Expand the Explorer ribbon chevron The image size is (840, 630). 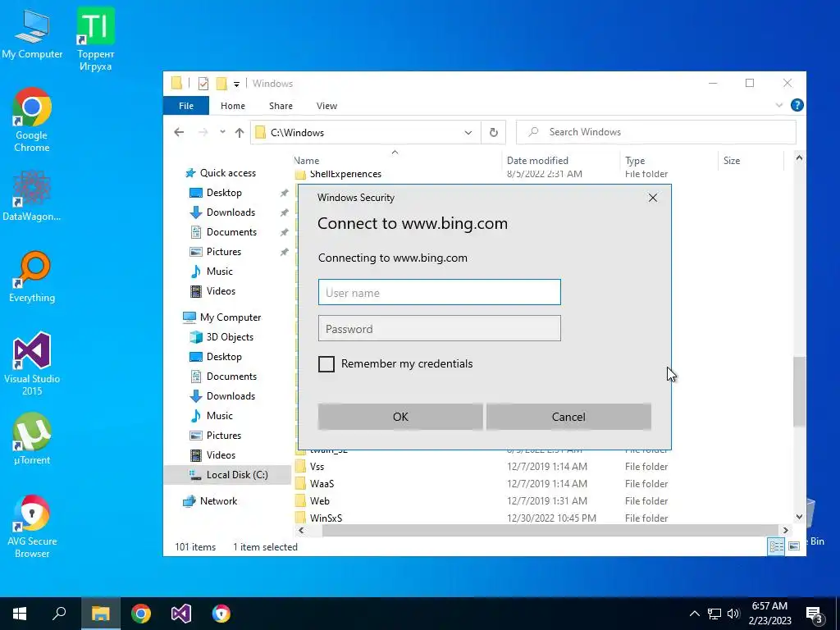pyautogui.click(x=779, y=106)
